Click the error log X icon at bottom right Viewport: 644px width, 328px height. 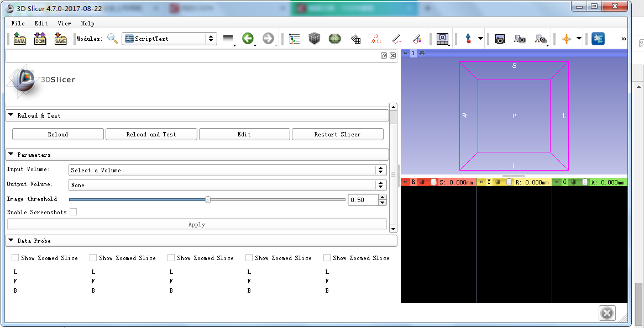pyautogui.click(x=606, y=313)
